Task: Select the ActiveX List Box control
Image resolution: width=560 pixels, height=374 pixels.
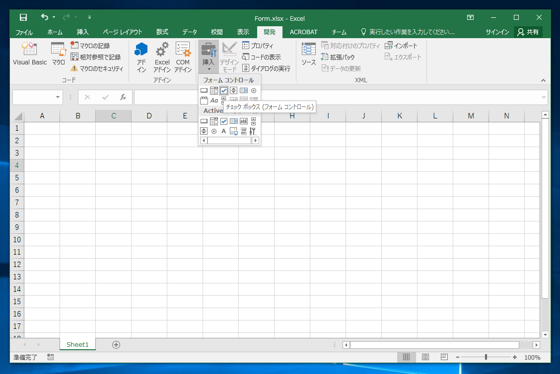Action: click(x=234, y=121)
